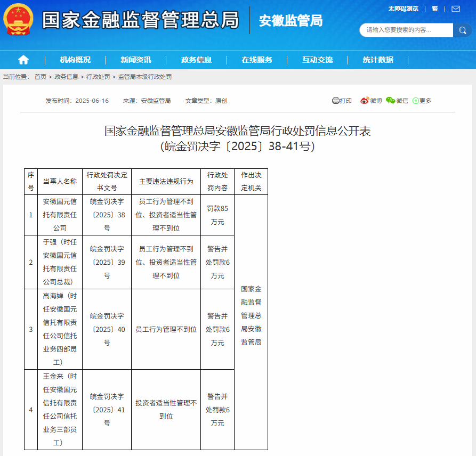Click the 主要违法违规行为 column header
This screenshot has height=456, width=476.
[x=166, y=182]
